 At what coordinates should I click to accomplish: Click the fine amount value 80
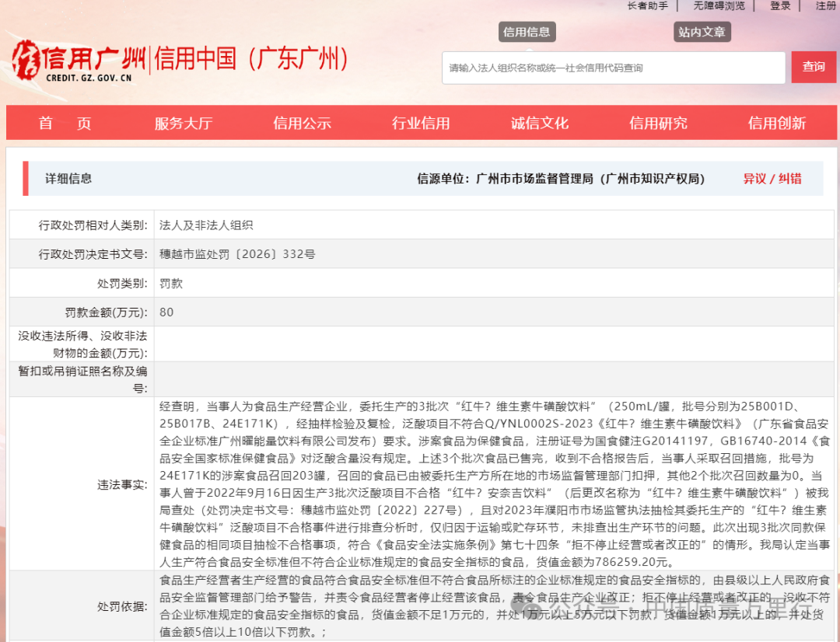tap(166, 312)
